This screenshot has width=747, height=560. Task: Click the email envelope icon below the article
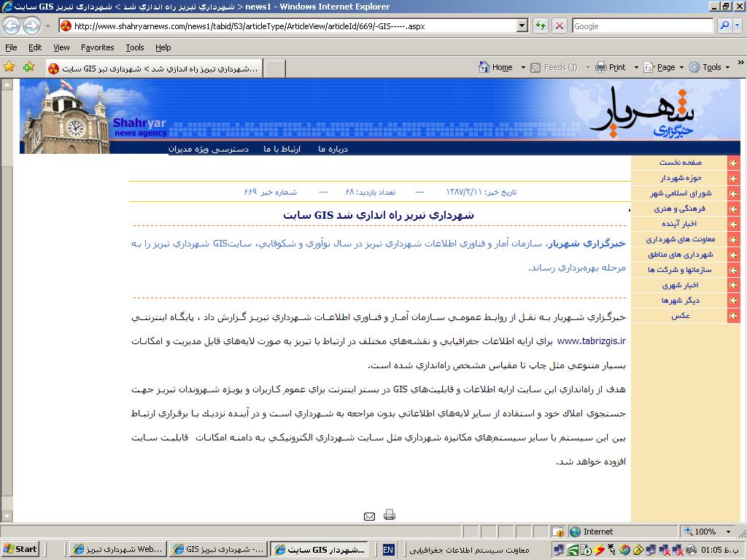tap(369, 516)
